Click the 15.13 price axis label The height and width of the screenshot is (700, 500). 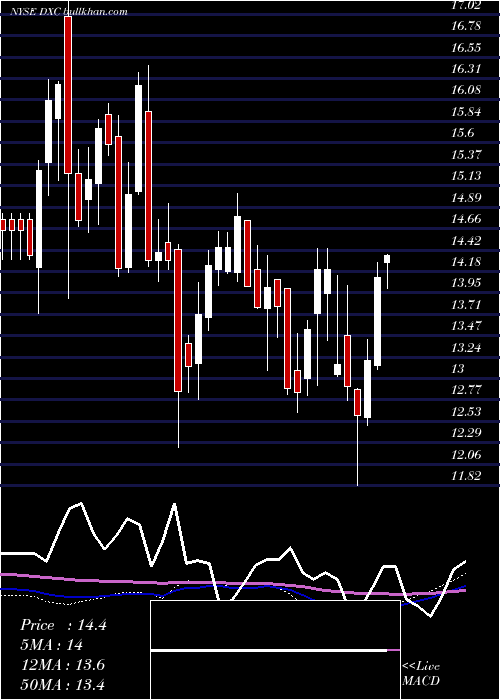pos(467,175)
